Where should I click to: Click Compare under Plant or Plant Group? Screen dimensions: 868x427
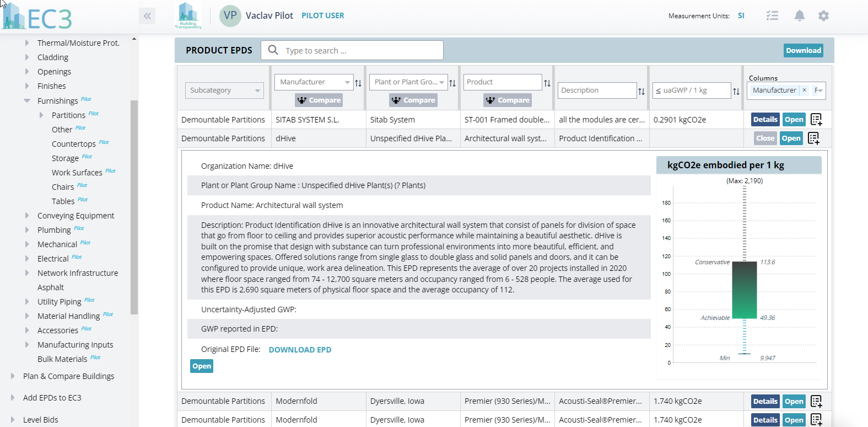tap(413, 100)
